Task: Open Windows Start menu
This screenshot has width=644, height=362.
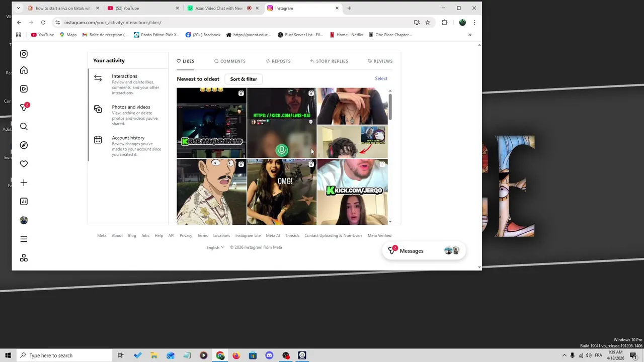Action: [8, 355]
